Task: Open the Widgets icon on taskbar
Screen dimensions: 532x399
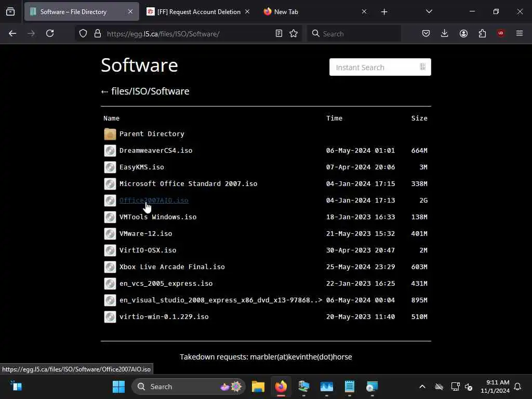Action: [16, 386]
